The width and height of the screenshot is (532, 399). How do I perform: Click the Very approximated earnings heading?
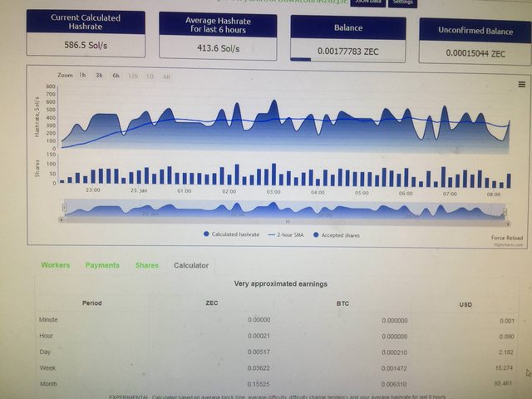click(x=281, y=283)
